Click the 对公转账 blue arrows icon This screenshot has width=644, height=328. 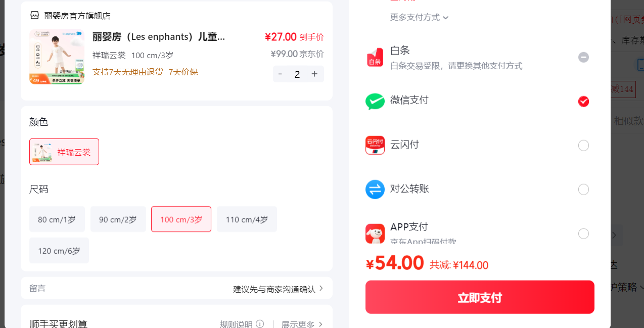click(375, 190)
